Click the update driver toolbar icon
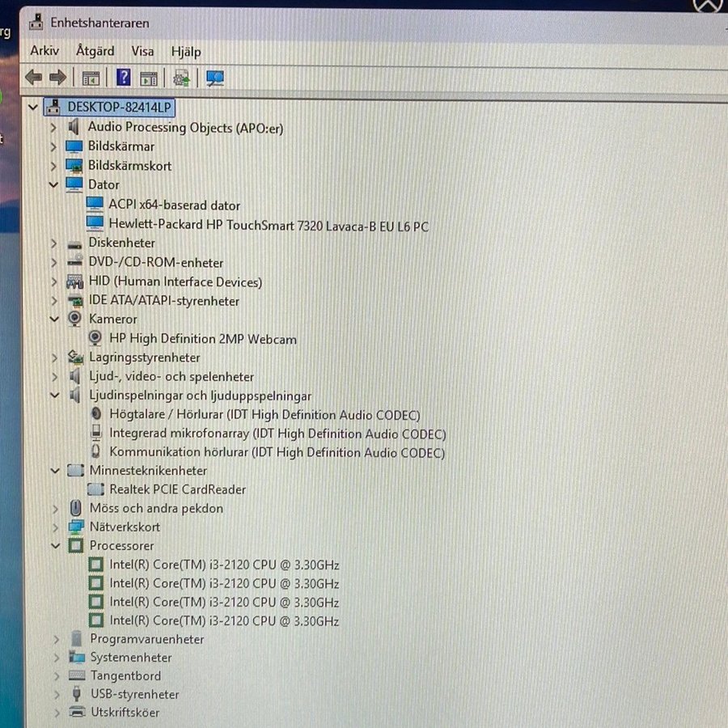 182,78
